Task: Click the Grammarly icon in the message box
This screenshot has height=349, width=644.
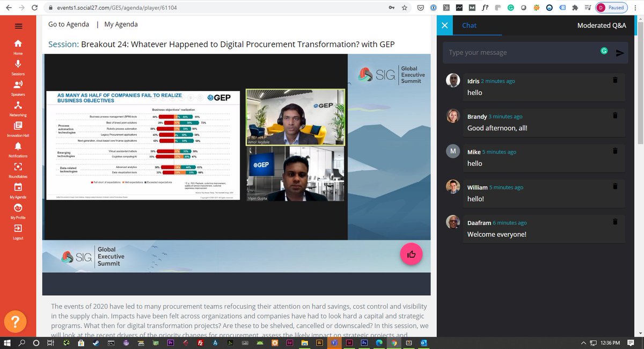Action: [x=604, y=51]
